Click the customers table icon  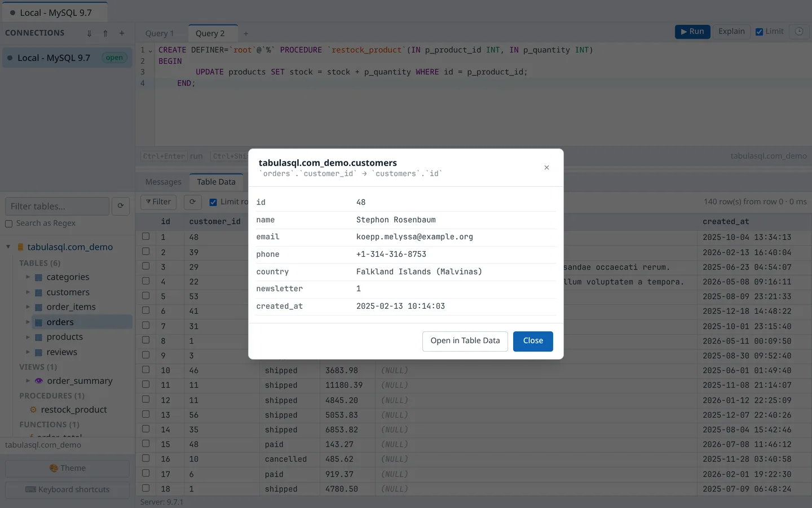click(x=39, y=292)
